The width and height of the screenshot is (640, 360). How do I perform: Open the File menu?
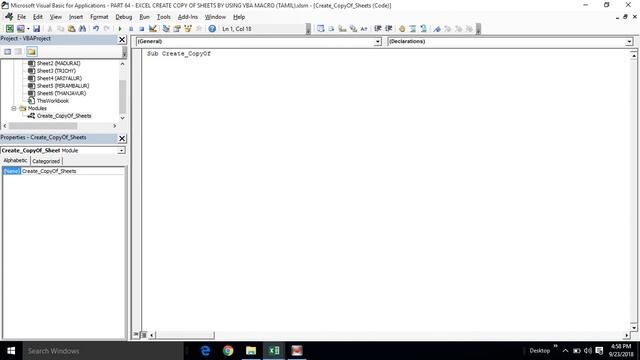tap(21, 17)
